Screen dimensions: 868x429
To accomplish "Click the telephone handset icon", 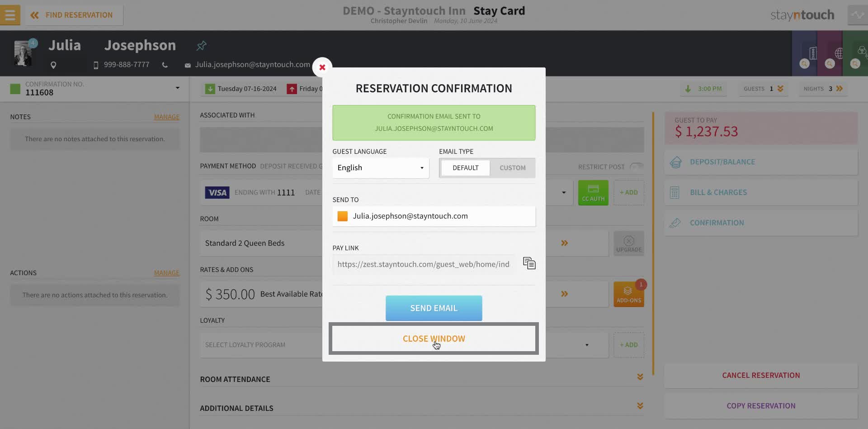I will (x=165, y=65).
